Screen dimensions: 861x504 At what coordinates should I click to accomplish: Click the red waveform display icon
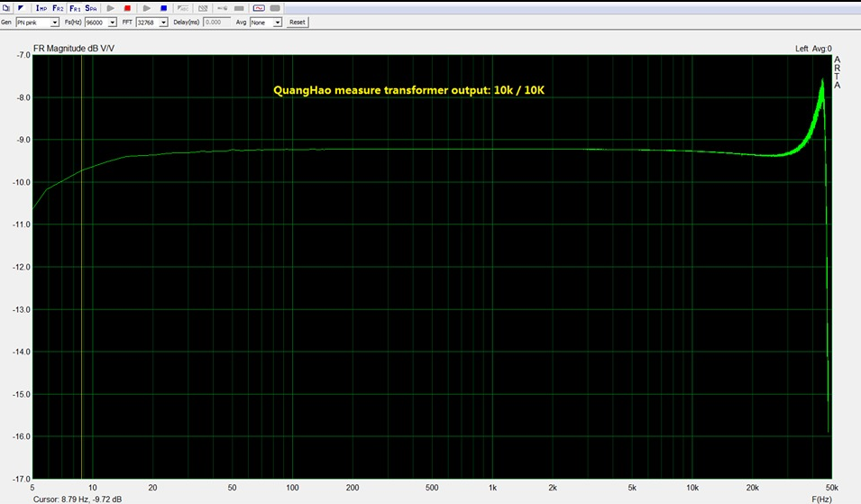(259, 8)
